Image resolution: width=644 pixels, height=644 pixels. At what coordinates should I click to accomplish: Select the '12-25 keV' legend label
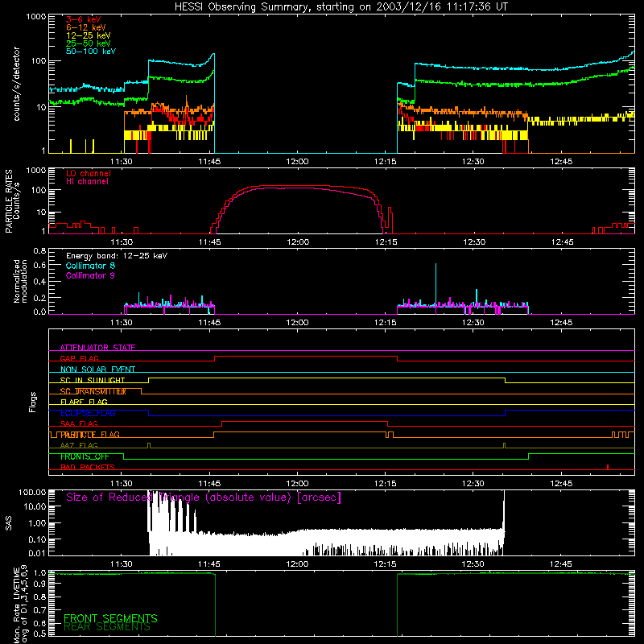[89, 35]
